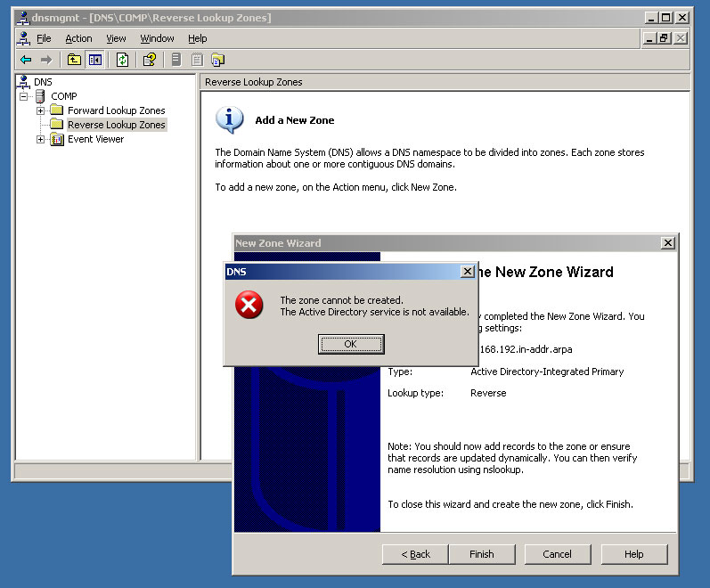Open the Help menu
Viewport: 710px width, 588px height.
point(198,38)
